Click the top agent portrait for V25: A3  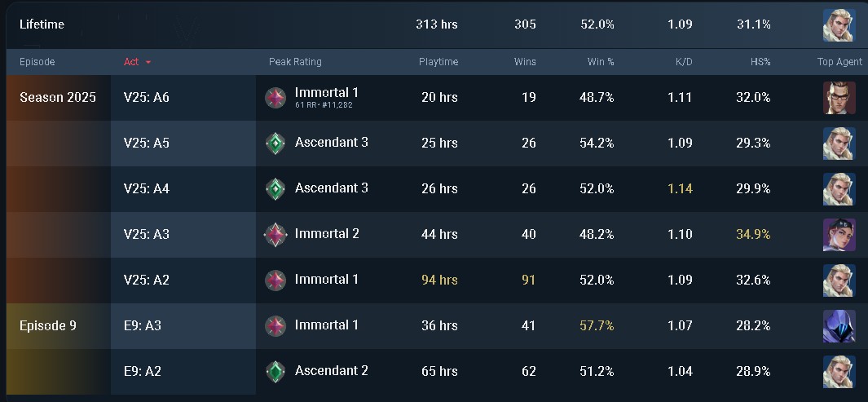(x=839, y=235)
